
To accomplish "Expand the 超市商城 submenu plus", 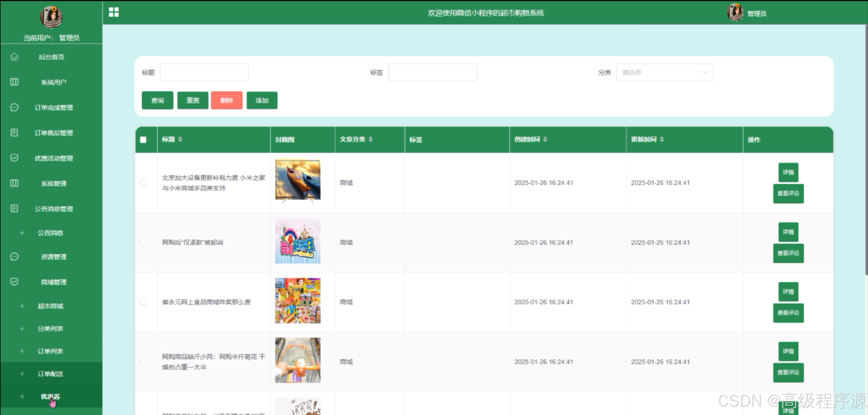I will [22, 306].
